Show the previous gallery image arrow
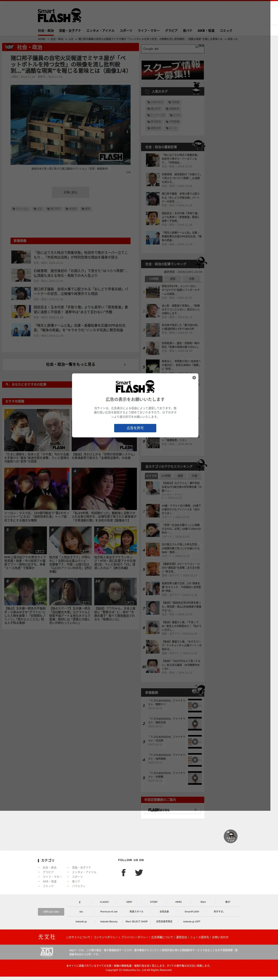The width and height of the screenshot is (278, 980). 14,131
